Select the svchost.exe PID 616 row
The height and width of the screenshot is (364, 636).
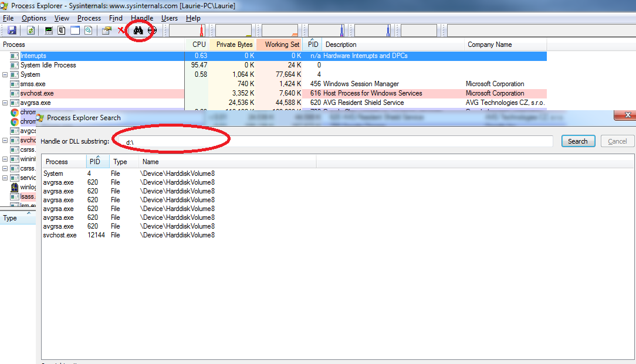[x=273, y=93]
